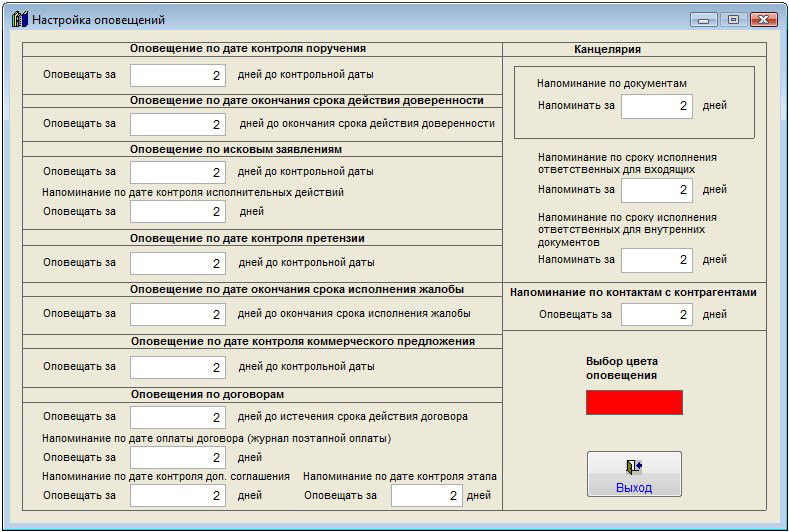Viewport: 789px width, 532px height.
Task: Focus days field for срока действия доверенности
Action: click(178, 124)
